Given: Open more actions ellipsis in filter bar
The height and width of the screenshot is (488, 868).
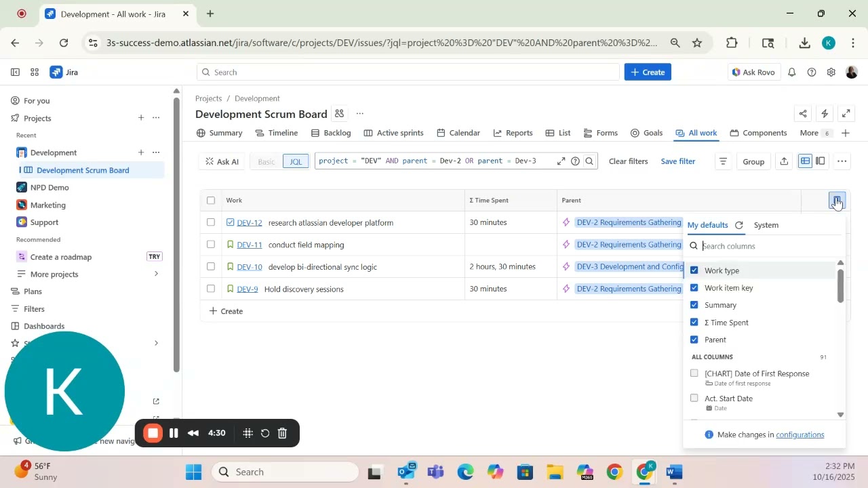Looking at the screenshot, I should [842, 161].
